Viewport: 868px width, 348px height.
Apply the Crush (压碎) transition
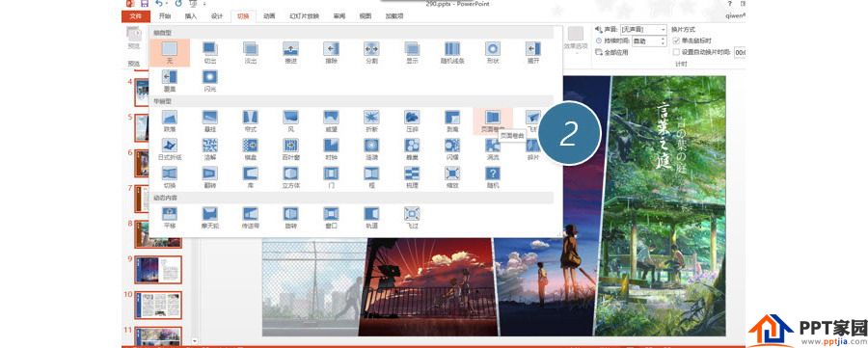click(412, 120)
